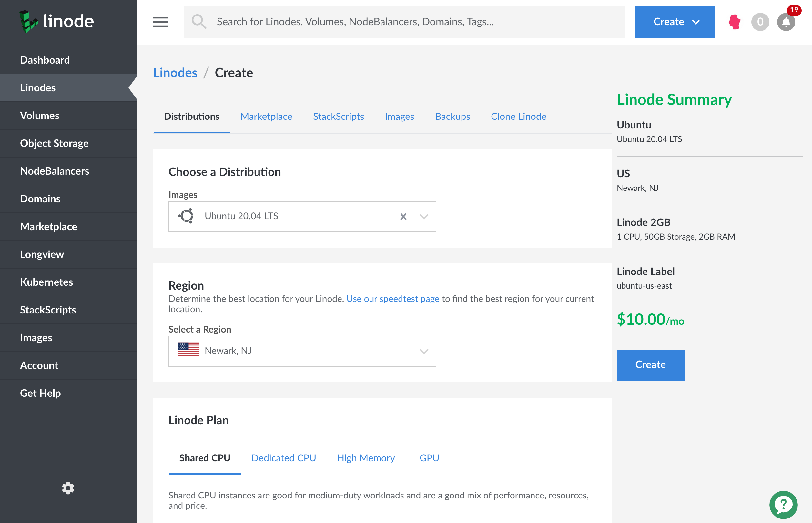Open NodeBalancers in sidebar

[x=68, y=171]
